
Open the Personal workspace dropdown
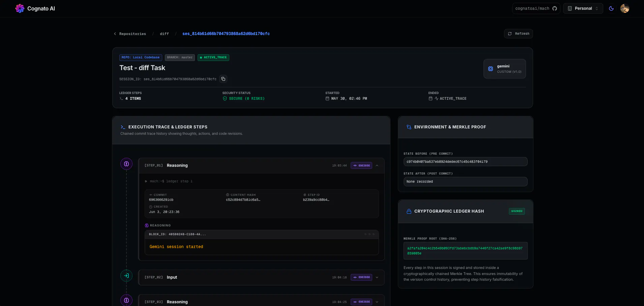583,8
